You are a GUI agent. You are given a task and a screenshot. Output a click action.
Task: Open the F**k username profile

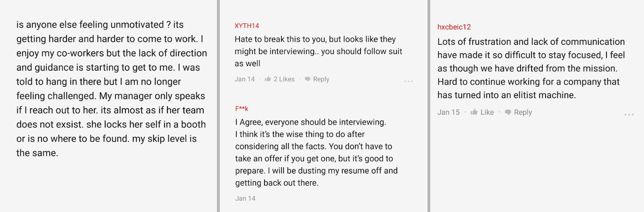(242, 109)
